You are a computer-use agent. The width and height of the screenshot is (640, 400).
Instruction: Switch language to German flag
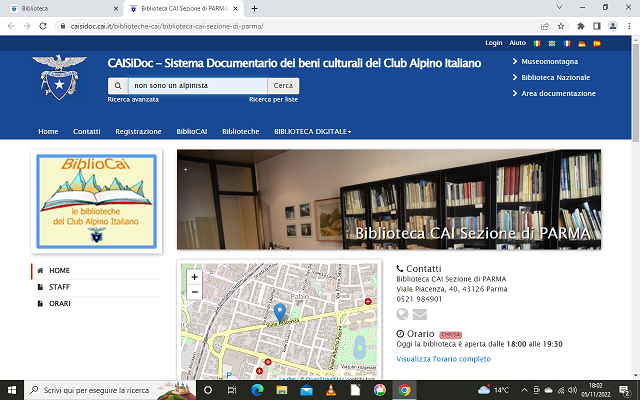pyautogui.click(x=582, y=43)
